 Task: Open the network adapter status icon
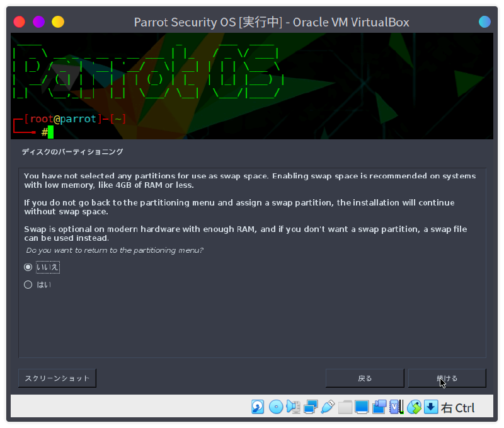(x=310, y=407)
